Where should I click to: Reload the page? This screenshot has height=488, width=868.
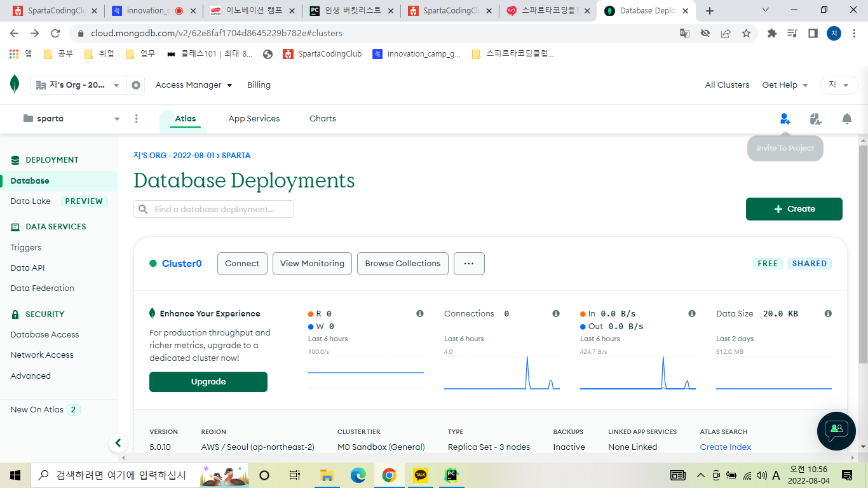click(55, 33)
